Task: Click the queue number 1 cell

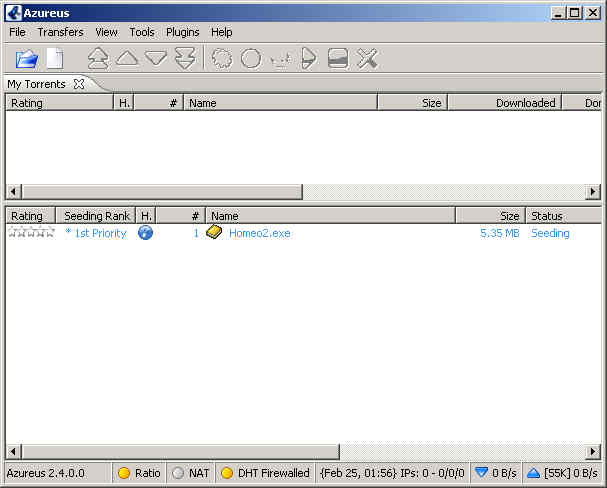Action: tap(196, 233)
